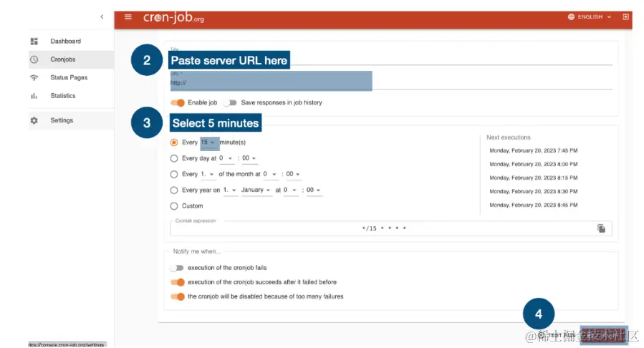Click the next execution at 8:45 PM
The height and width of the screenshot is (348, 644).
click(534, 206)
